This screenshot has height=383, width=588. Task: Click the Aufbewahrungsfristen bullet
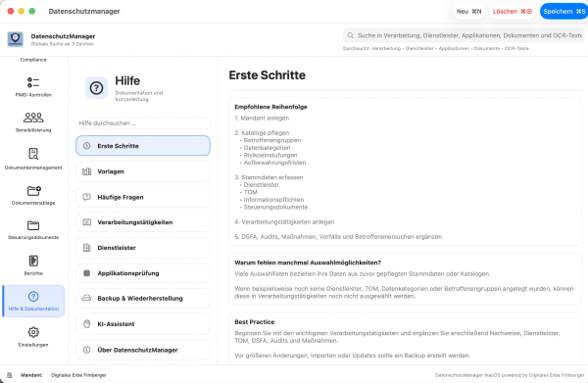click(273, 163)
